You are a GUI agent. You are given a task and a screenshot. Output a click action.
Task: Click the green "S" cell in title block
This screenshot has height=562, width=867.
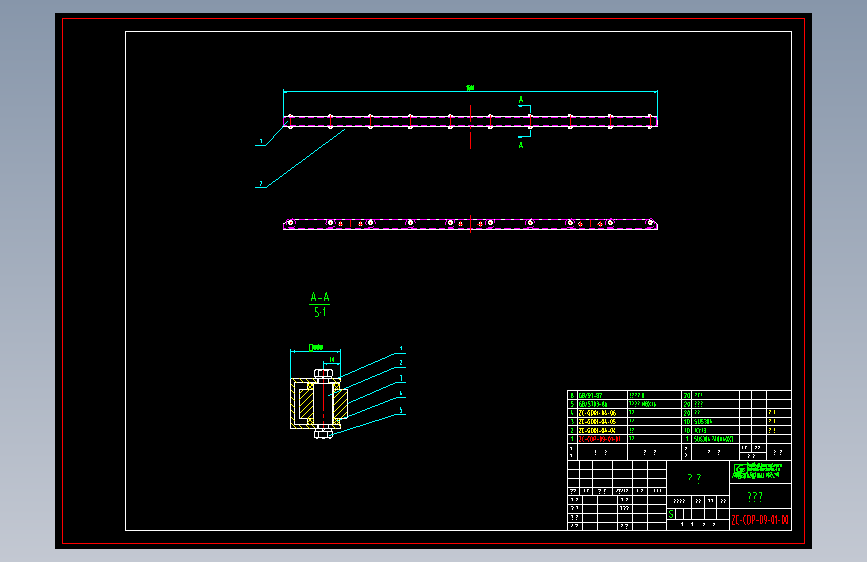tap(671, 514)
